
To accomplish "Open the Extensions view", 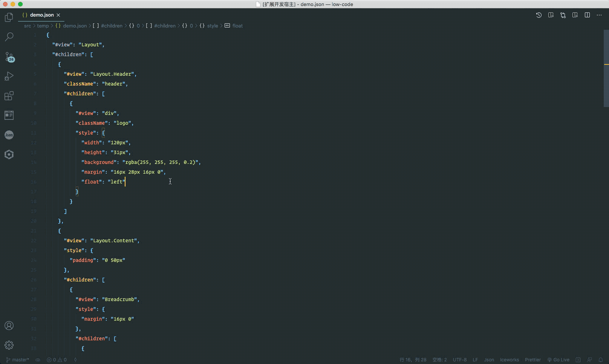I will tap(9, 96).
